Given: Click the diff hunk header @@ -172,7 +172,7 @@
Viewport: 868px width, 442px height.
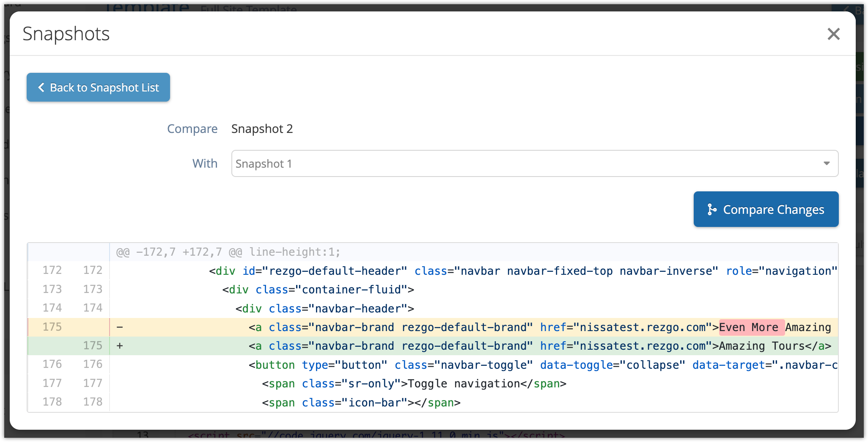Looking at the screenshot, I should click(x=228, y=252).
